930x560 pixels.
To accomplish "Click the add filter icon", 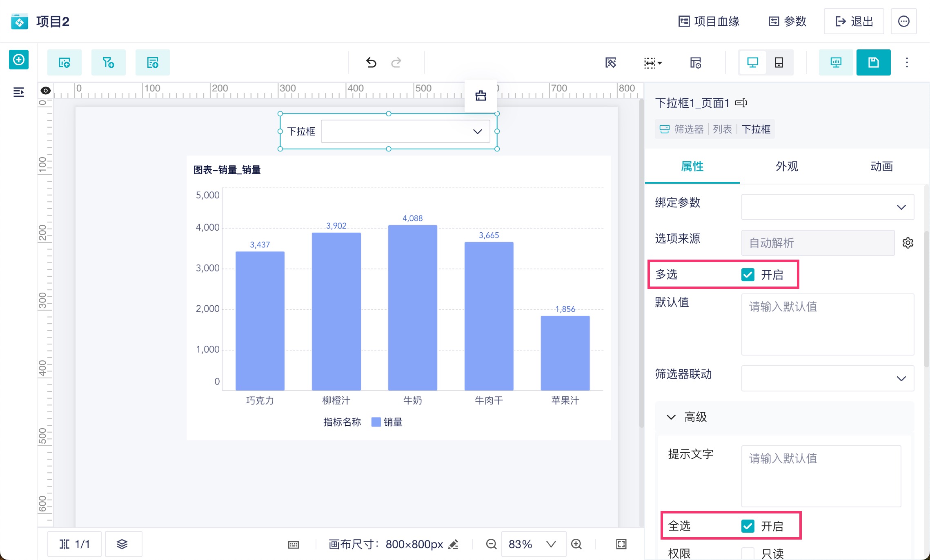I will pos(108,62).
